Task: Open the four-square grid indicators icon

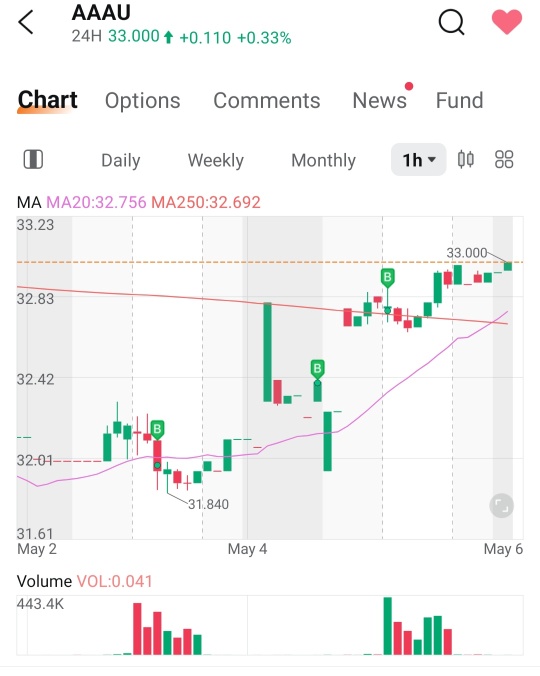Action: pos(504,160)
